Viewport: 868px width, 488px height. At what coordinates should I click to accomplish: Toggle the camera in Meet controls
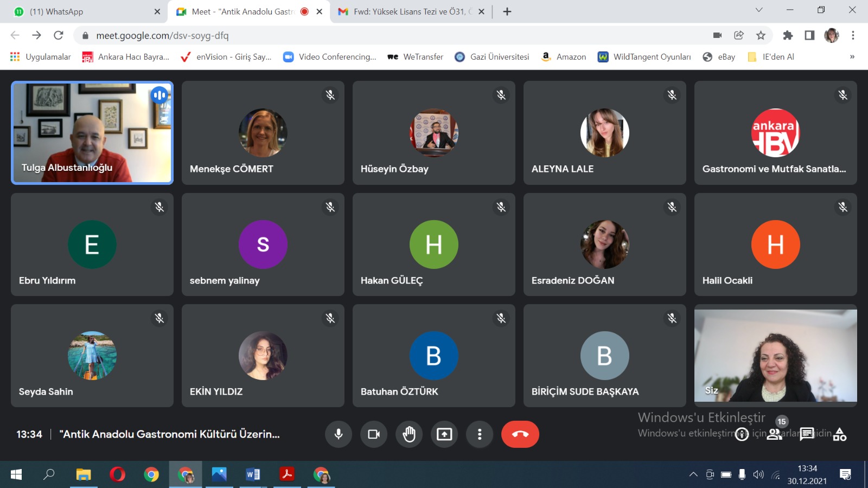pyautogui.click(x=374, y=434)
